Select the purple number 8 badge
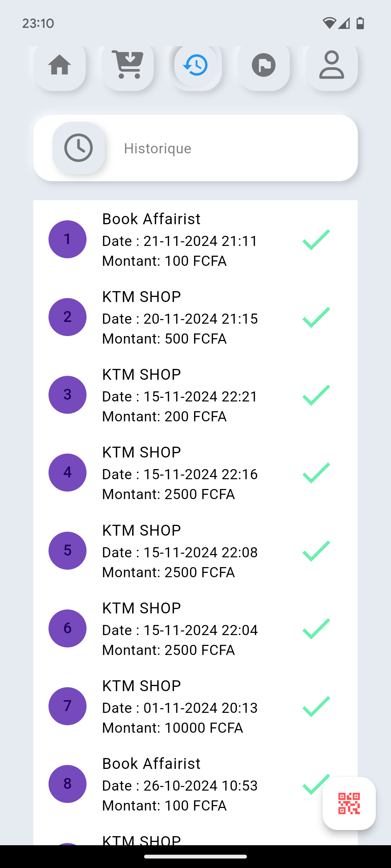The height and width of the screenshot is (868, 391). tap(67, 784)
